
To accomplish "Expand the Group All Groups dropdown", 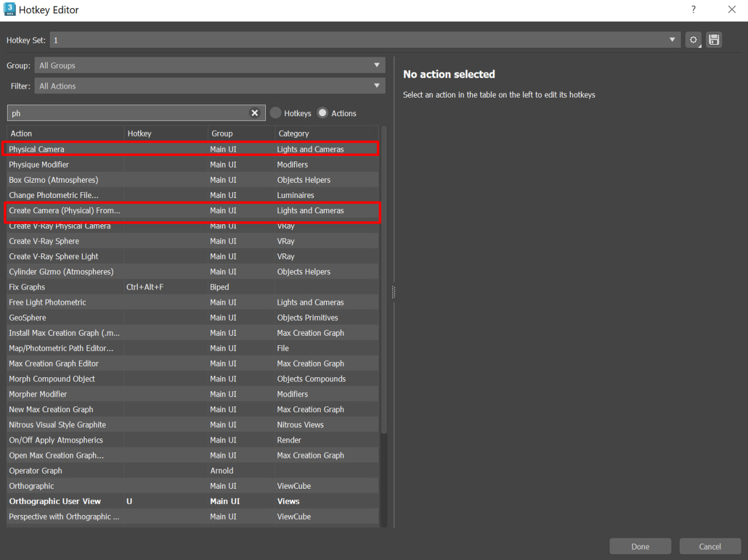I will [x=210, y=65].
